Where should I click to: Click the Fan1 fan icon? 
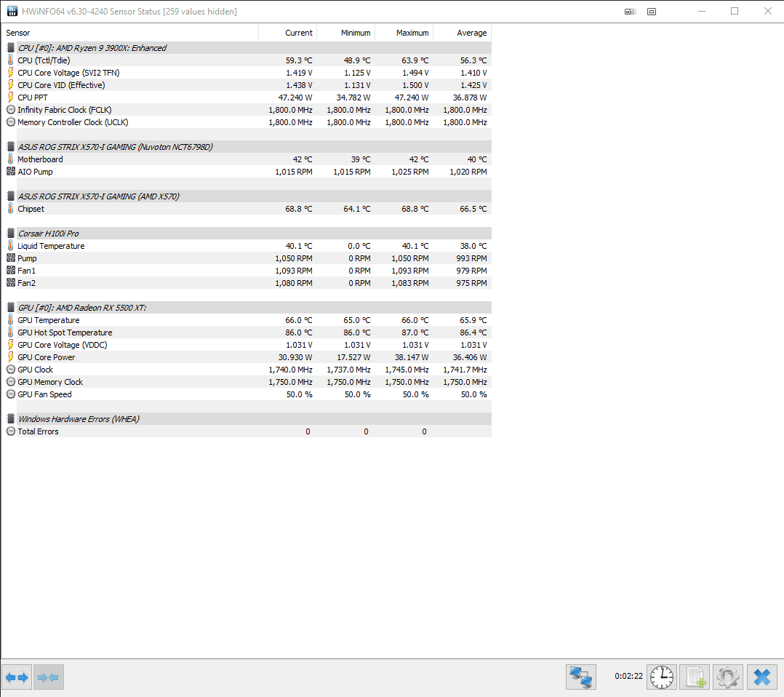10,270
